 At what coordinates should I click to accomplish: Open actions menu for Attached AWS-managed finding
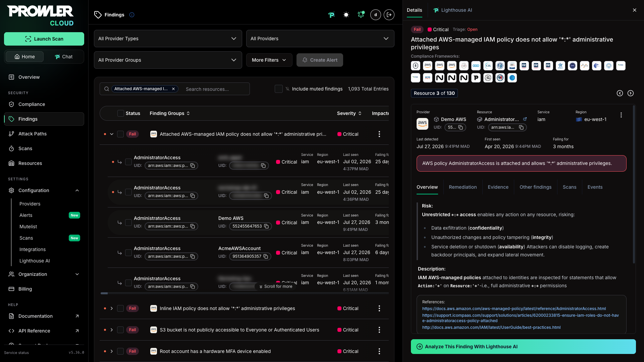click(379, 134)
